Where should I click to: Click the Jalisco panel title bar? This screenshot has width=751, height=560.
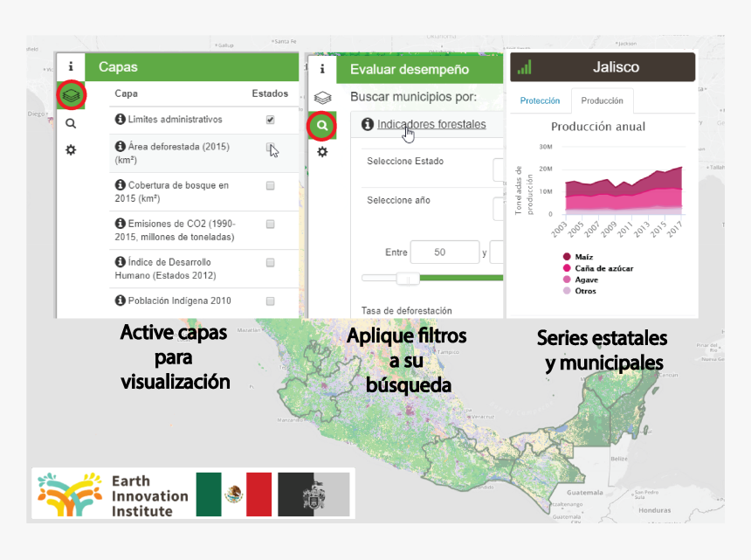pyautogui.click(x=603, y=67)
